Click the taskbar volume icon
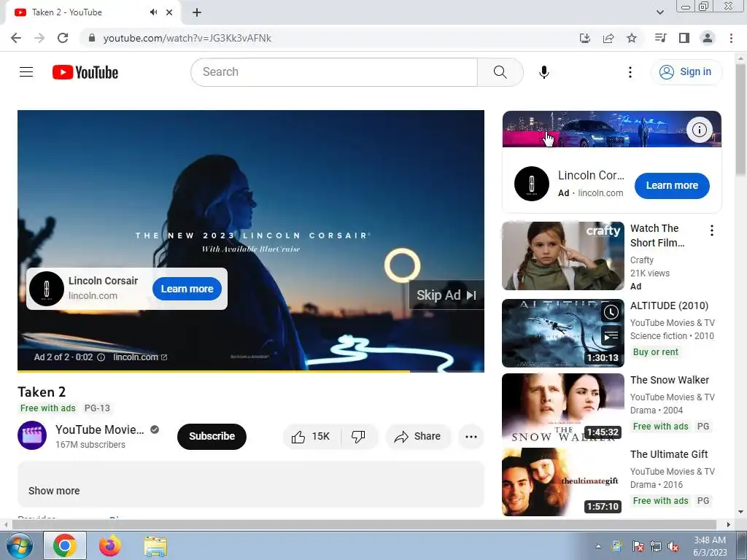 click(673, 547)
